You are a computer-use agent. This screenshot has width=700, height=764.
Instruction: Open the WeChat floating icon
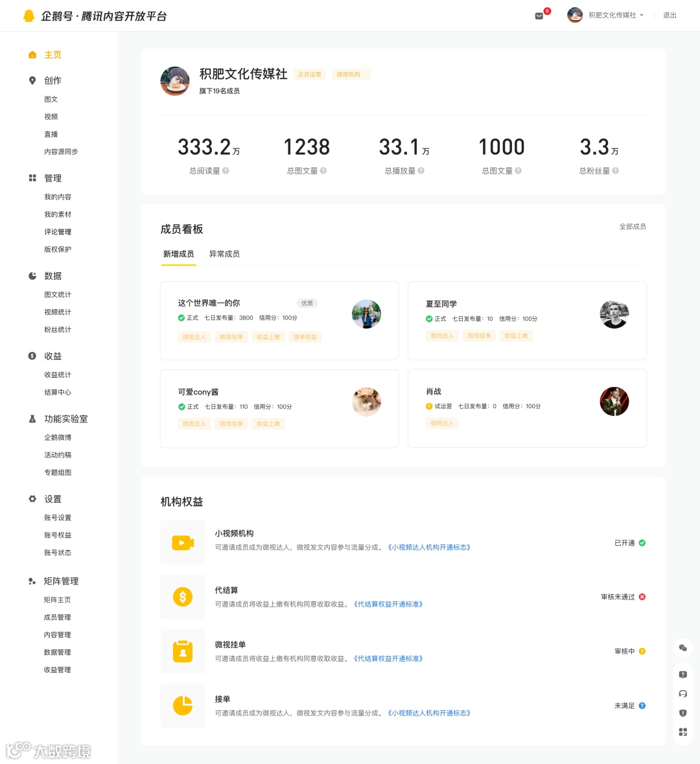click(x=683, y=648)
